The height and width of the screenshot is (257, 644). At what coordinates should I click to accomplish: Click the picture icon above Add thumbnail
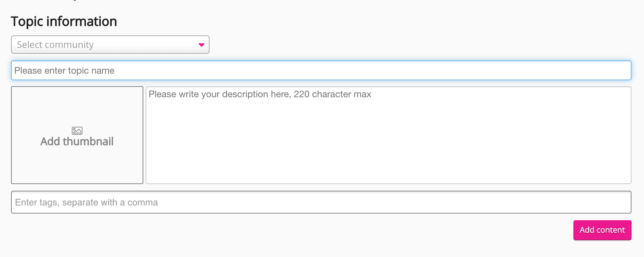pos(77,131)
